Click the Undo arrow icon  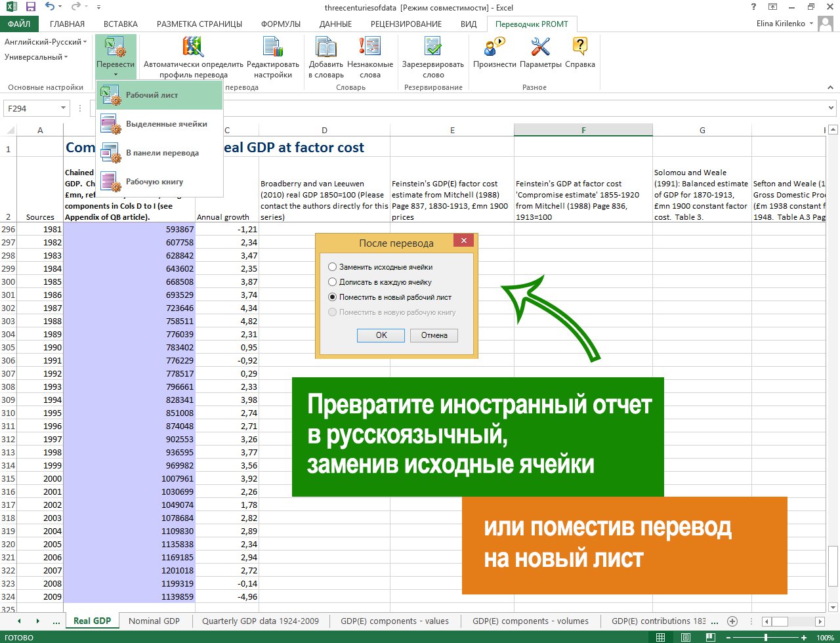coord(51,7)
